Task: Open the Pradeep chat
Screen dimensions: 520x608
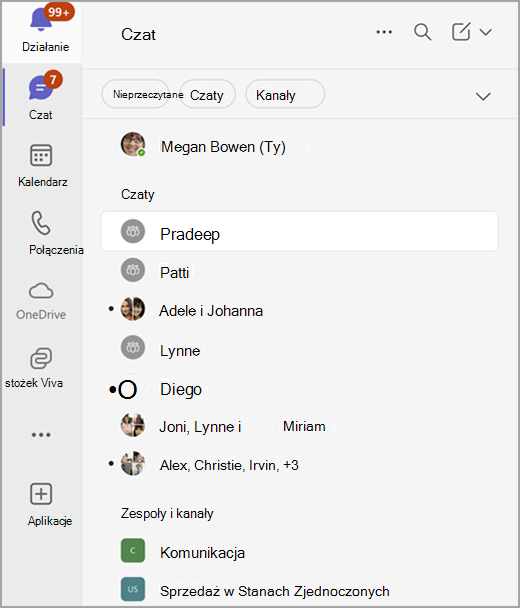Action: pyautogui.click(x=299, y=231)
